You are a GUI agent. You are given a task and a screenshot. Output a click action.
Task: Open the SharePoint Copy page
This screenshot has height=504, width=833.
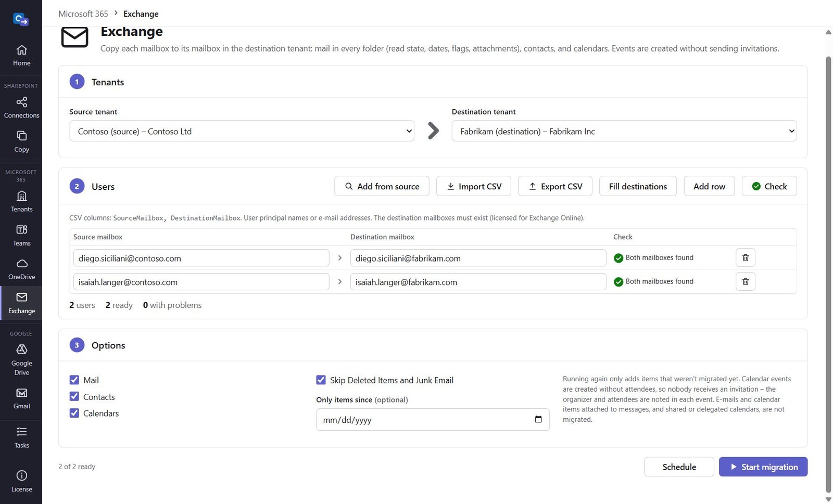21,141
